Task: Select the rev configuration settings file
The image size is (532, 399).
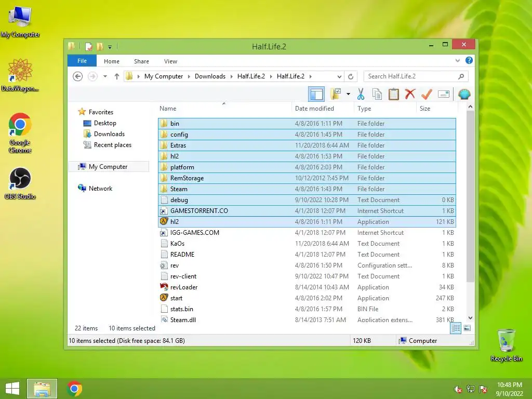Action: point(307,265)
